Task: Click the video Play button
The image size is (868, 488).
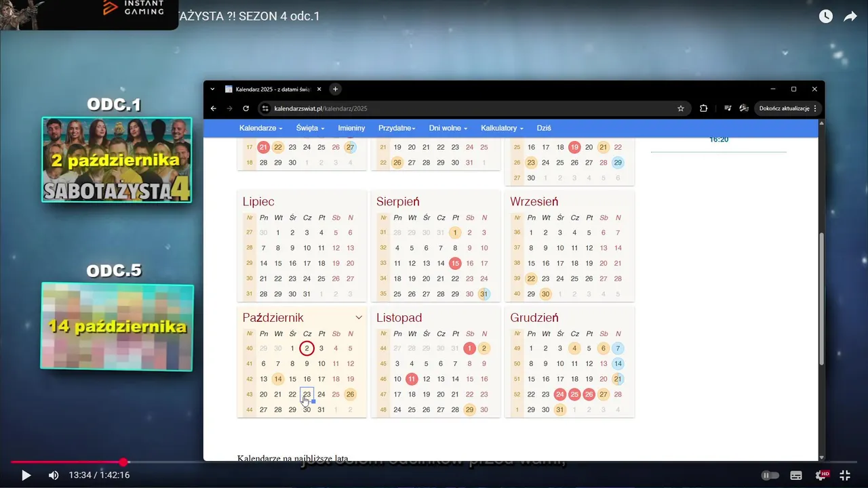Action: pyautogui.click(x=26, y=475)
